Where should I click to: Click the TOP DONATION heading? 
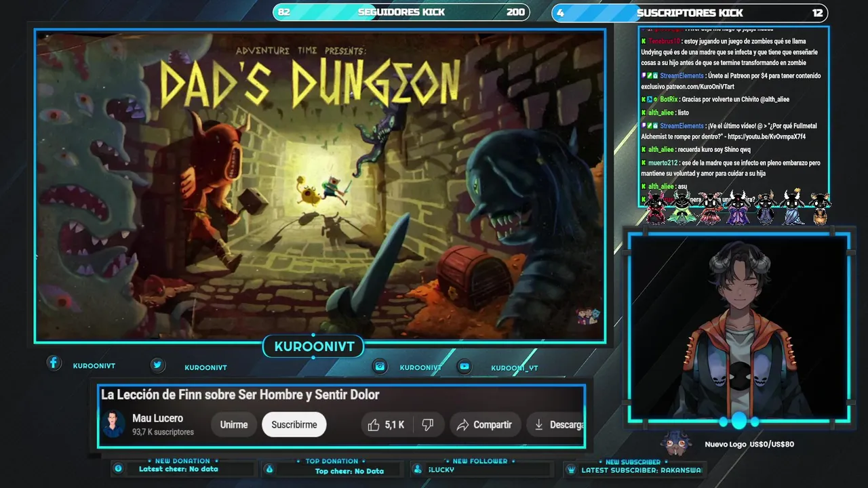332,462
